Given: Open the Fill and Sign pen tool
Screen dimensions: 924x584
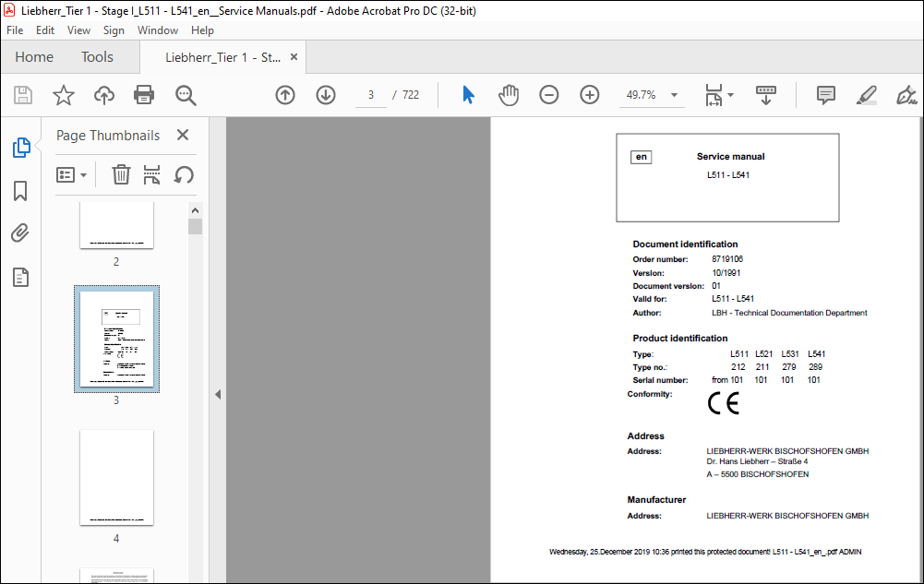Looking at the screenshot, I should [906, 95].
